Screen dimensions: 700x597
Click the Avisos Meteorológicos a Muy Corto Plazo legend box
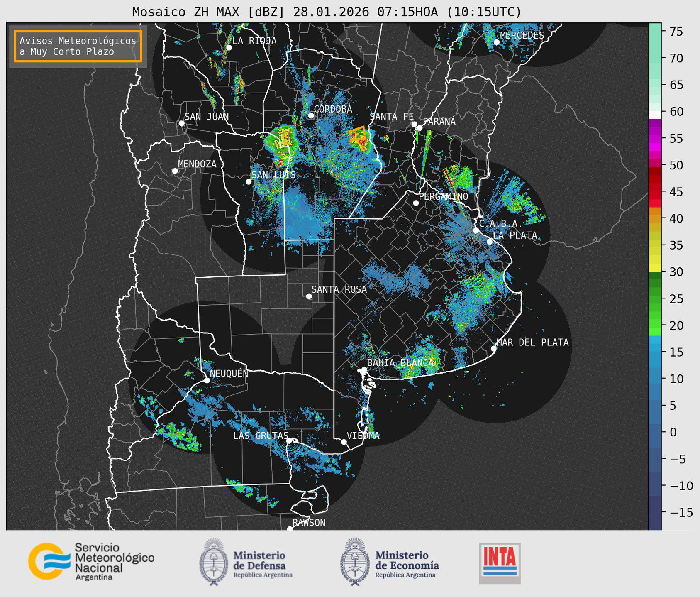click(x=78, y=46)
